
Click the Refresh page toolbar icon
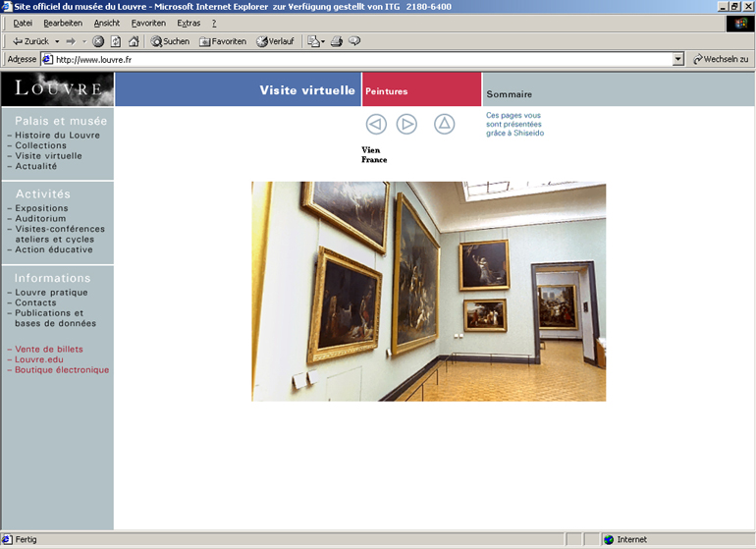click(115, 41)
